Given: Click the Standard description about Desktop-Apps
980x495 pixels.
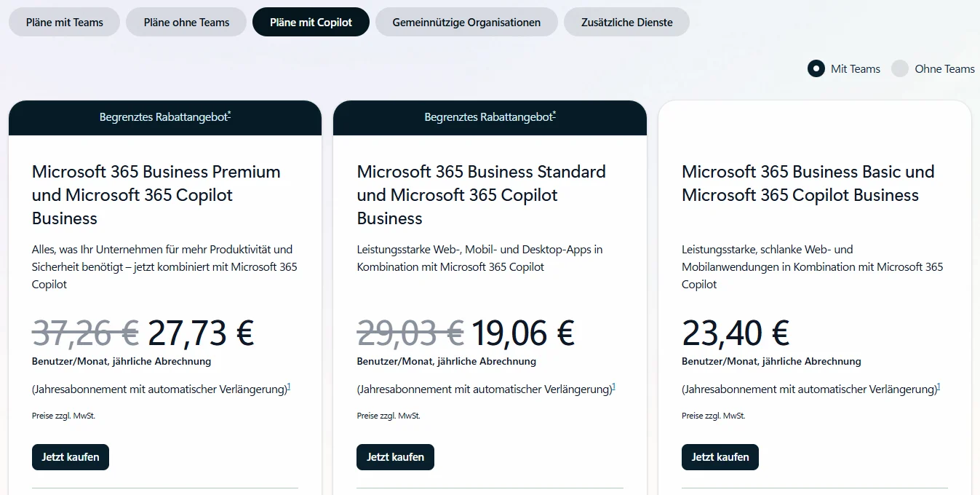Looking at the screenshot, I should tap(480, 258).
